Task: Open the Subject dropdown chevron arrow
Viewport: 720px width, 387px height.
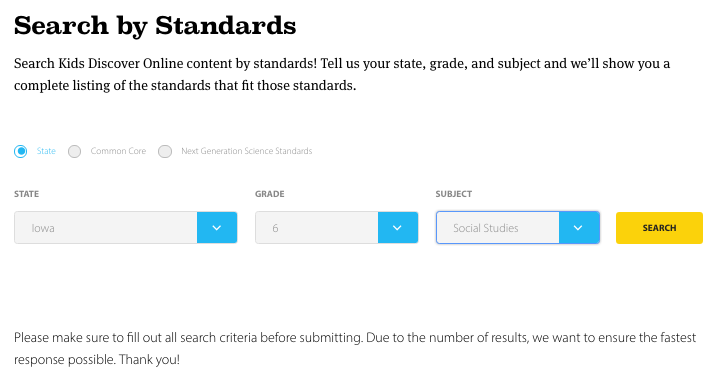Action: point(579,228)
